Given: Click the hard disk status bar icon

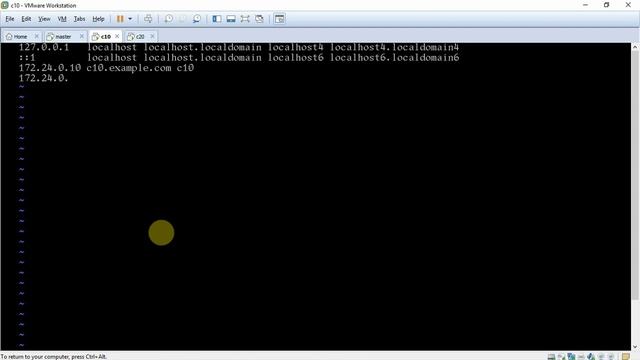Looking at the screenshot, I should click(551, 357).
